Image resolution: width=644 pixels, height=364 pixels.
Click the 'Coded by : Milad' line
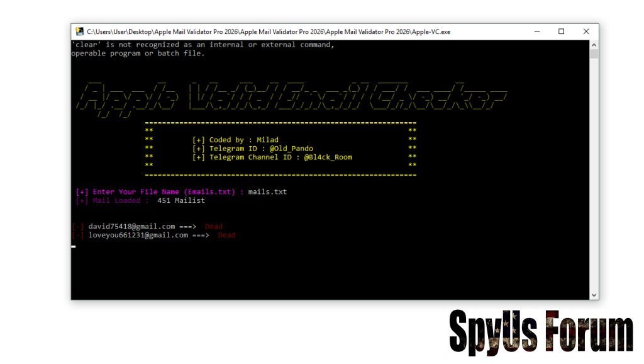pos(235,140)
